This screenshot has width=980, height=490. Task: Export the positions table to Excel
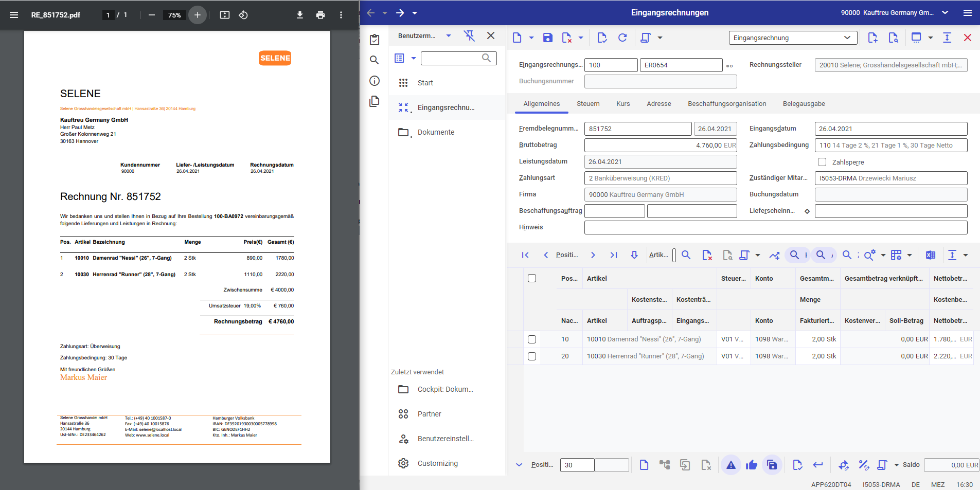931,255
